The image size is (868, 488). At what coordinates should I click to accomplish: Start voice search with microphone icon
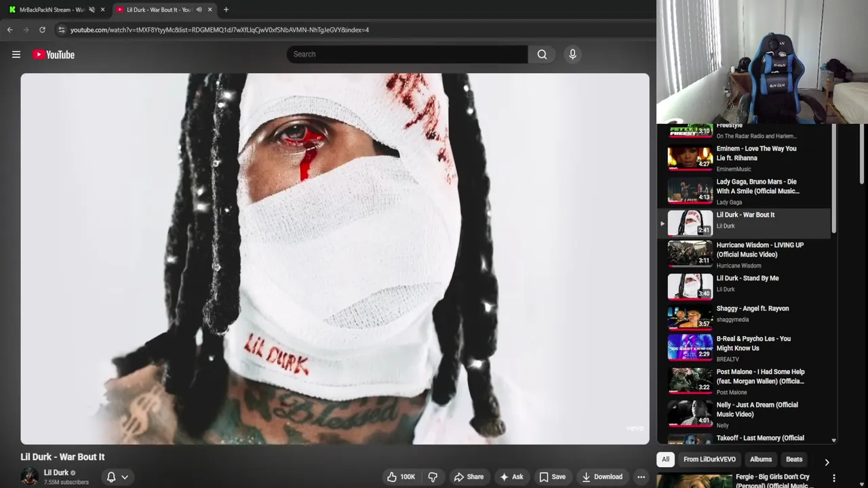click(572, 54)
